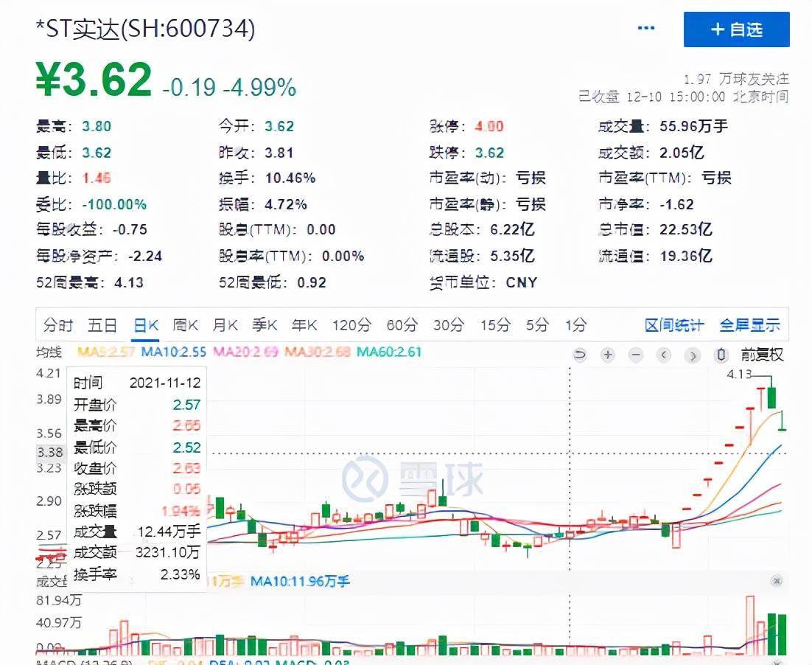Zoom out of the chart with the minus icon
Viewport: 812px width, 665px height.
coord(635,355)
